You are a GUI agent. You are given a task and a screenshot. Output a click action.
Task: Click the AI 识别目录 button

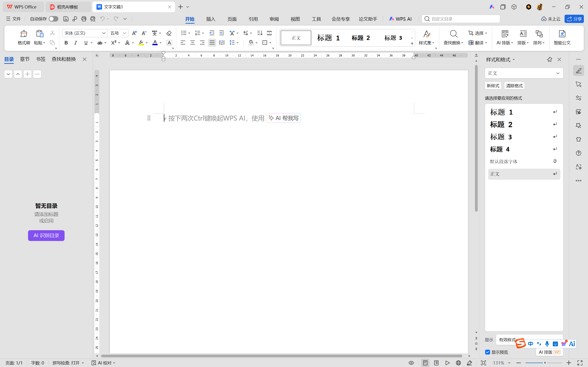46,235
